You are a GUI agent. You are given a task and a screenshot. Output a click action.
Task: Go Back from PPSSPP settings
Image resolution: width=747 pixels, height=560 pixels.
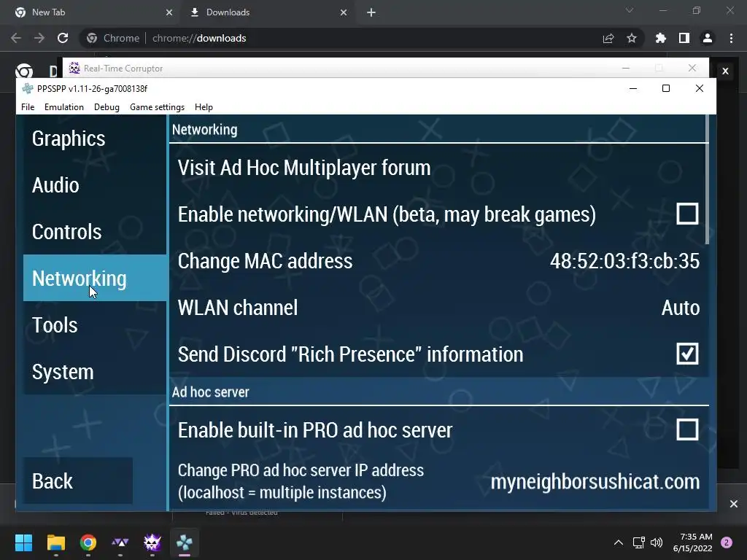click(77, 481)
